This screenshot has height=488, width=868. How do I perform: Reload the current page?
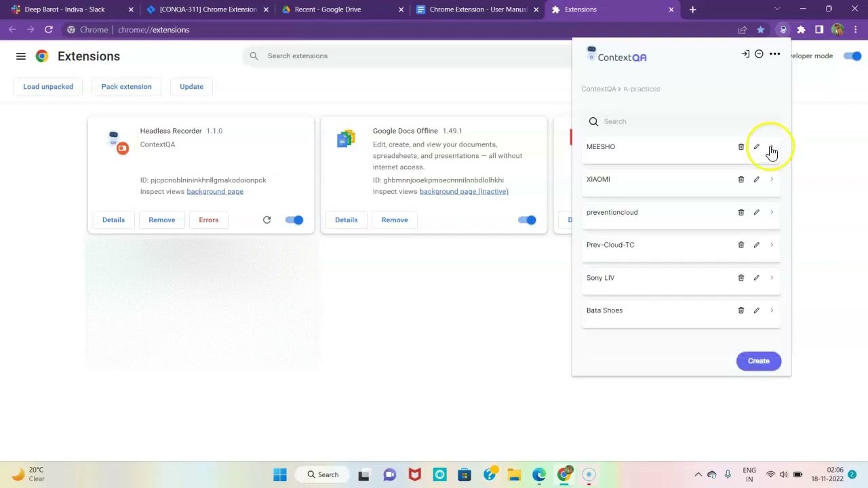pyautogui.click(x=48, y=30)
